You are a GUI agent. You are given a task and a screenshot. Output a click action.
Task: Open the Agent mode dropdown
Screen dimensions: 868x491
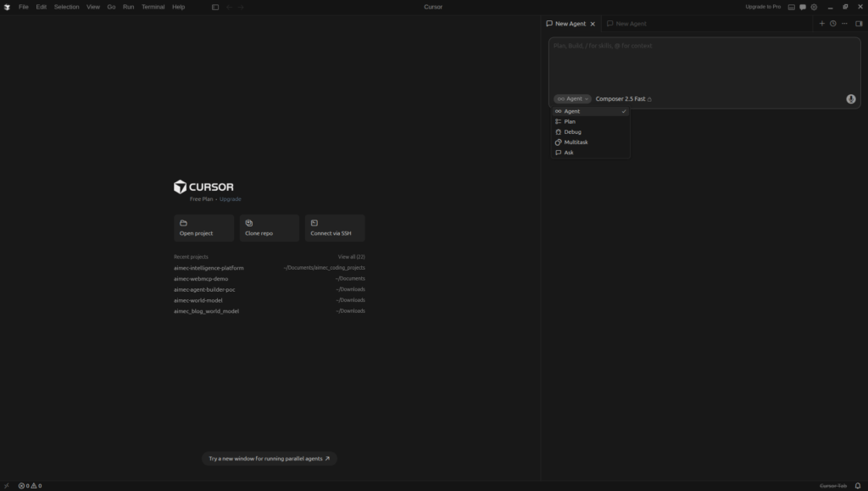[x=572, y=99]
